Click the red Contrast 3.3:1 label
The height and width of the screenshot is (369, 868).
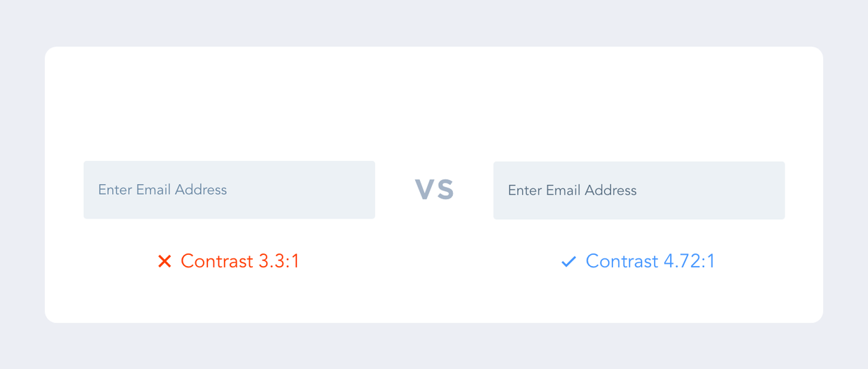pos(239,261)
